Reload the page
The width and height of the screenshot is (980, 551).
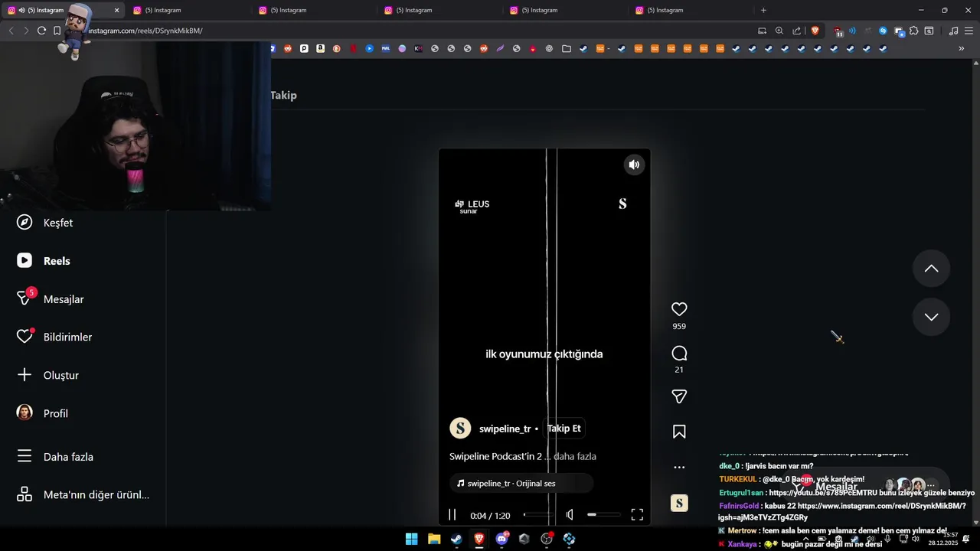pyautogui.click(x=41, y=31)
